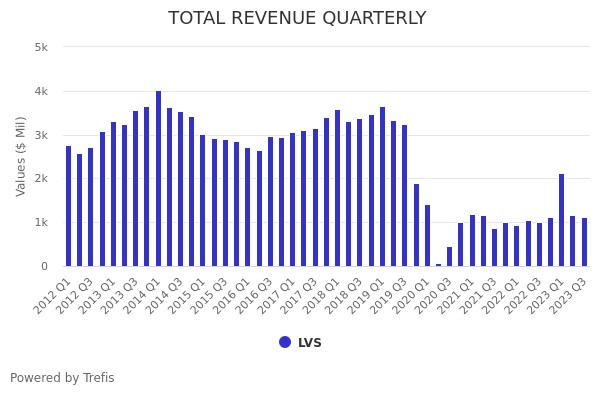Select the 2020 Q3 revenue bar
This screenshot has height=400, width=600.
(449, 257)
